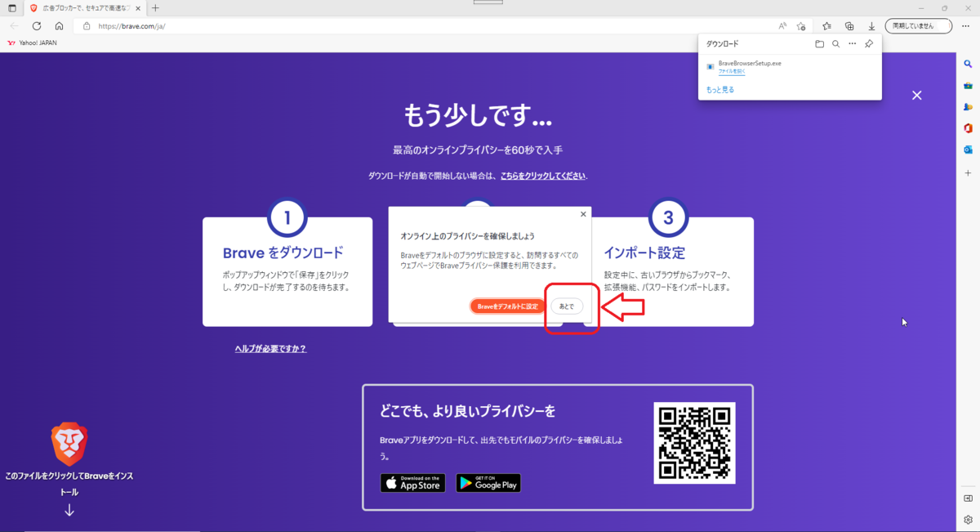The image size is (980, 532).
Task: Click the Brave lion logo
Action: click(x=69, y=445)
